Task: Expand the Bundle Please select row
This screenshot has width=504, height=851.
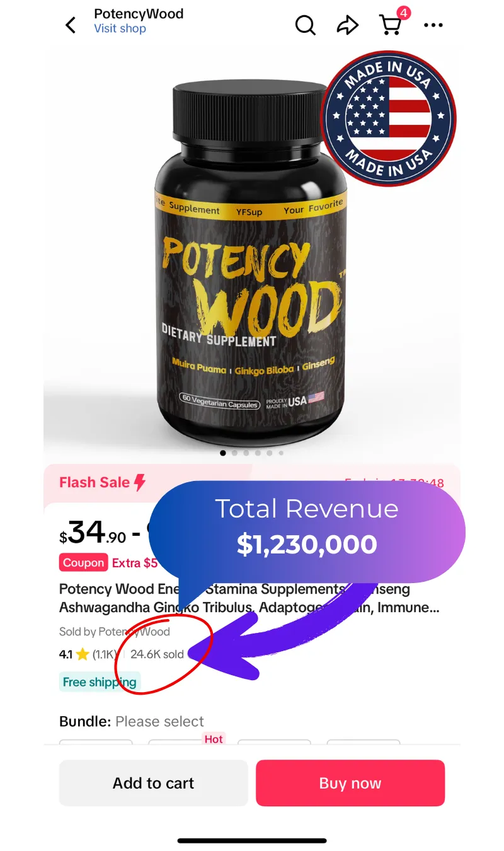Action: point(132,721)
